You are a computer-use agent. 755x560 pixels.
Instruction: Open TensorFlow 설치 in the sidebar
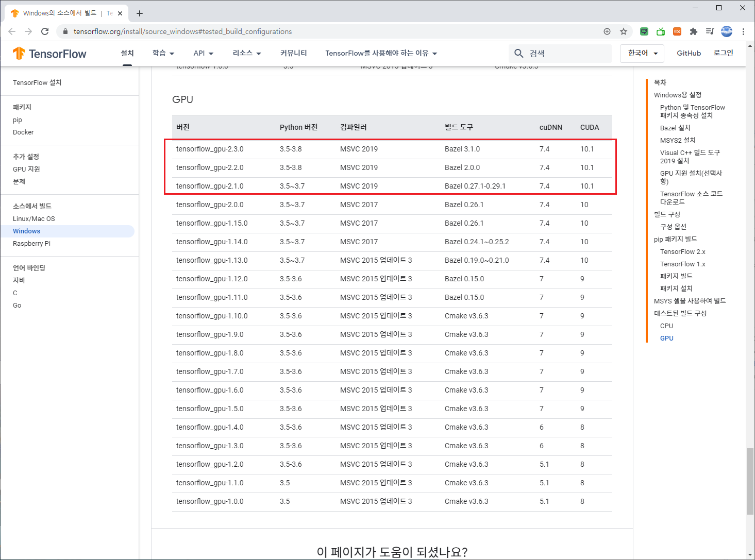(x=37, y=82)
